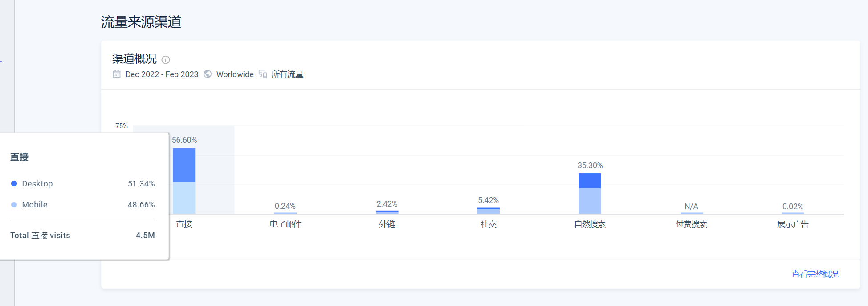Click the light blue Mobile legend dot
The image size is (868, 306).
14,205
